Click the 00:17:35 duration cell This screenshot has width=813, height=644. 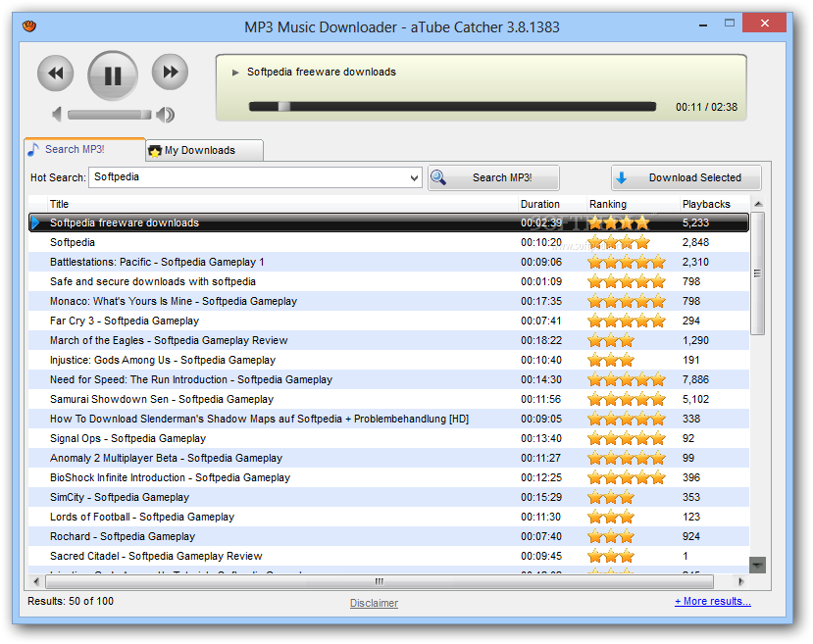[540, 302]
